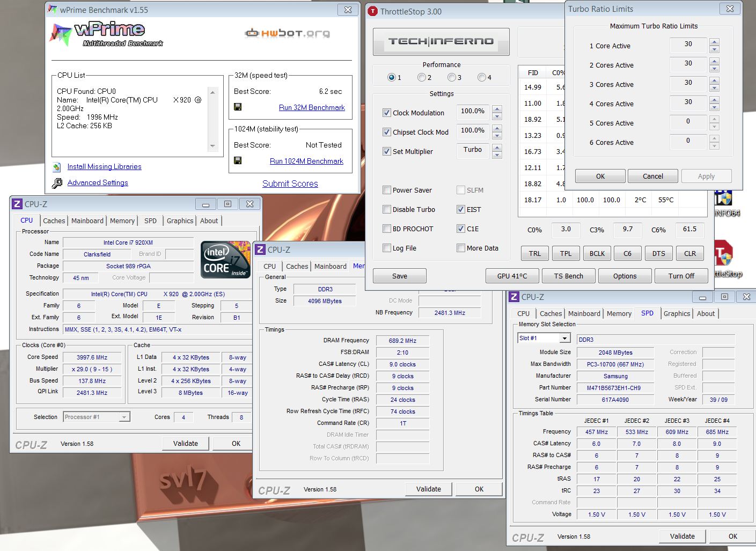Open the Slot #1 memory slot dropdown

pyautogui.click(x=564, y=338)
